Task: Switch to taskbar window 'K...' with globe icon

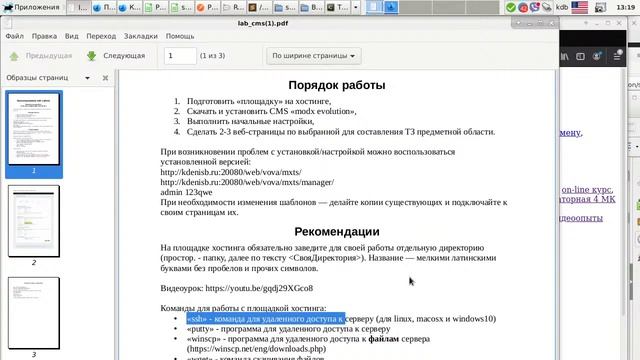Action: (129, 7)
